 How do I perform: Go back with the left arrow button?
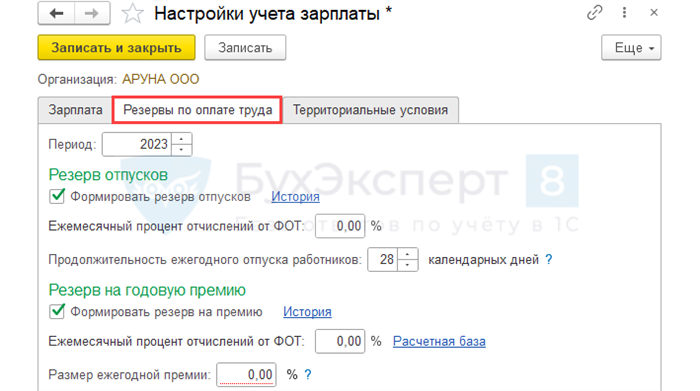click(56, 13)
